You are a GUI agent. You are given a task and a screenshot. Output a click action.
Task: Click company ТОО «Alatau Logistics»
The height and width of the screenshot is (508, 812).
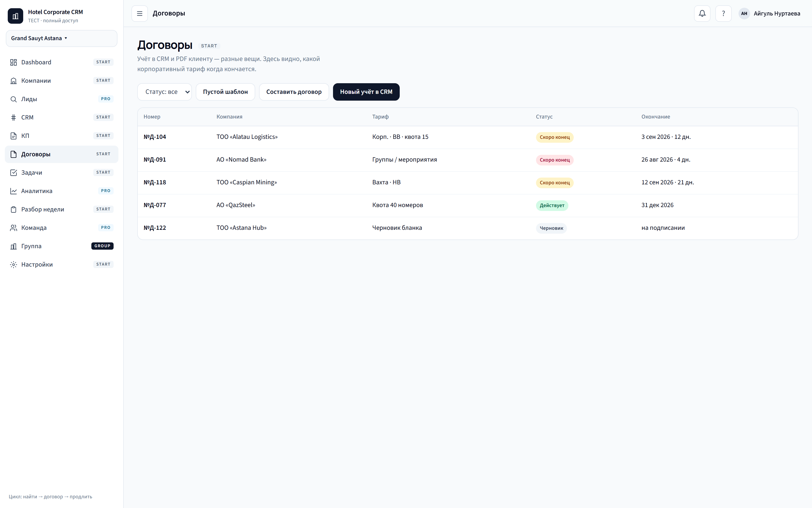pyautogui.click(x=247, y=137)
